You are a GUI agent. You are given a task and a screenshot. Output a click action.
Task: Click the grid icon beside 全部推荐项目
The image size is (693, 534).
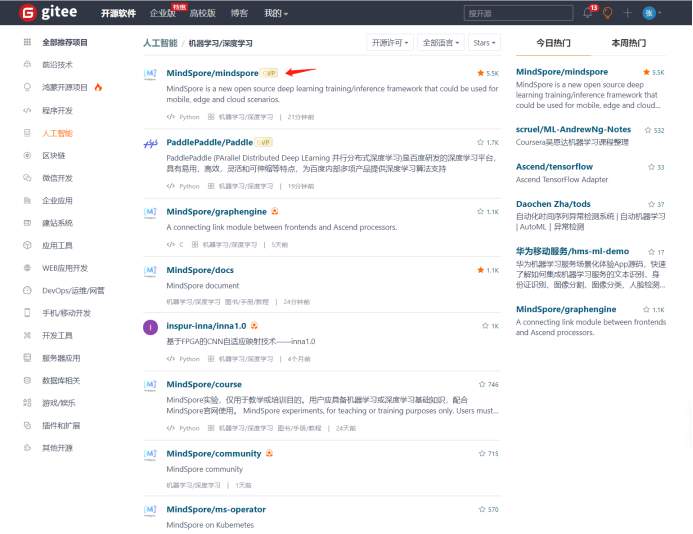27,42
